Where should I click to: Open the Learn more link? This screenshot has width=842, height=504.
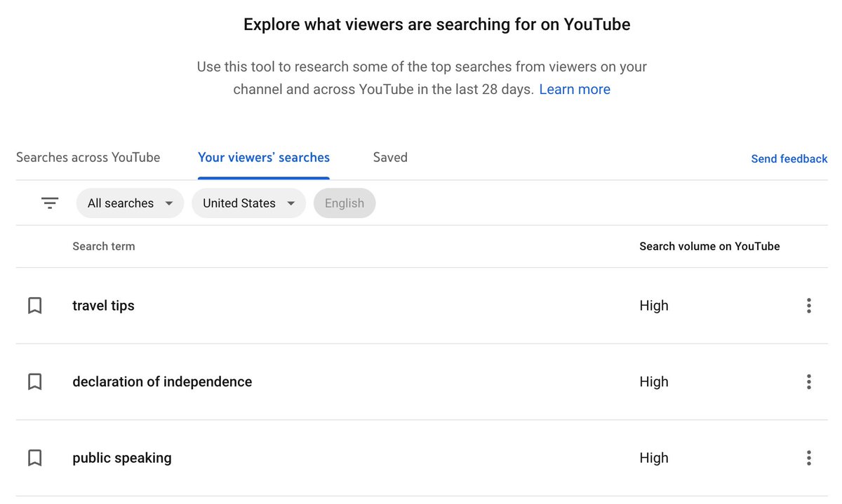[575, 89]
